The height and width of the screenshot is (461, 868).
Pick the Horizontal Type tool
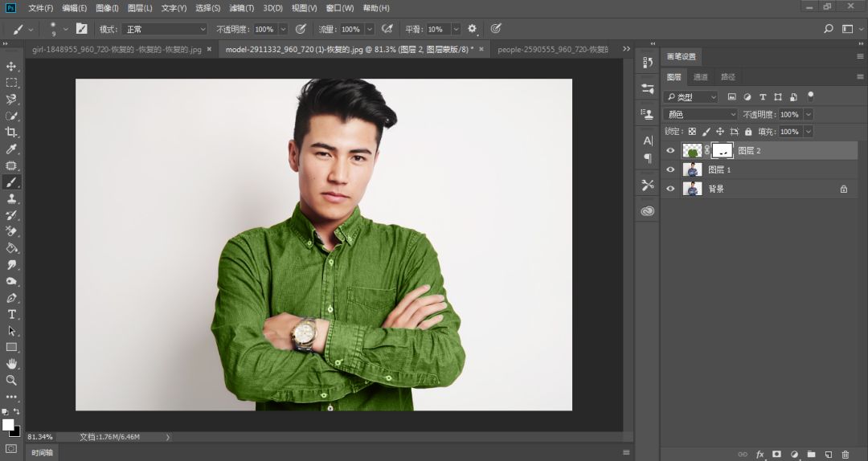coord(11,314)
